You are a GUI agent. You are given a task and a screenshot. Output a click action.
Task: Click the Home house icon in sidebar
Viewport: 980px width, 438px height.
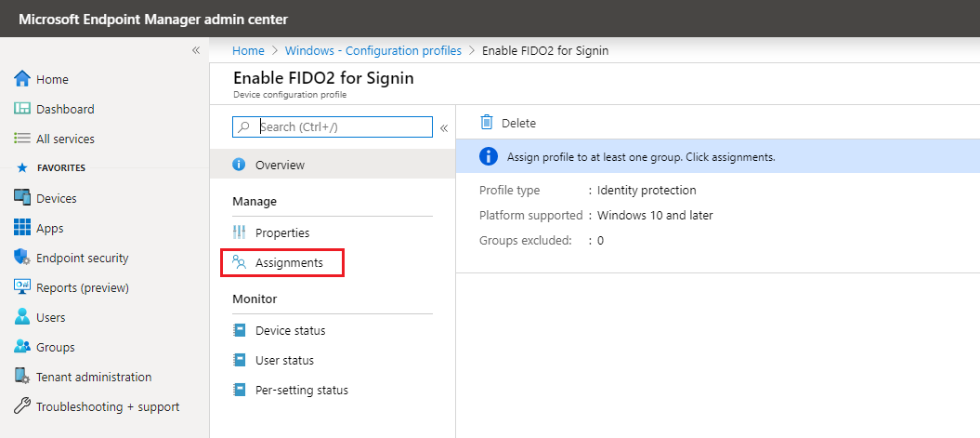tap(22, 79)
